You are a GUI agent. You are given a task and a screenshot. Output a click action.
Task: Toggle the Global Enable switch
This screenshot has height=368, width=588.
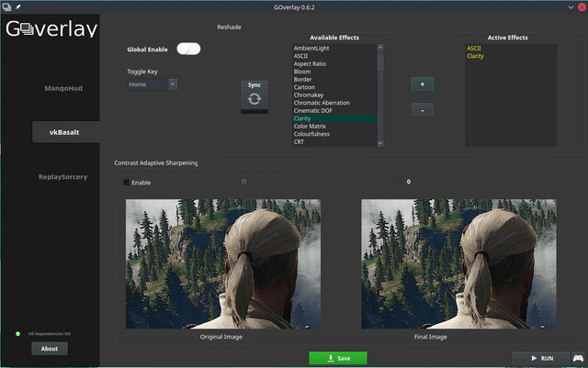click(188, 49)
